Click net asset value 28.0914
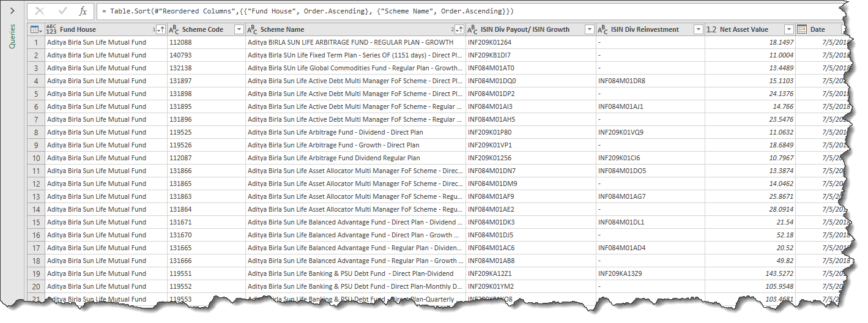868x323 pixels. click(x=751, y=209)
